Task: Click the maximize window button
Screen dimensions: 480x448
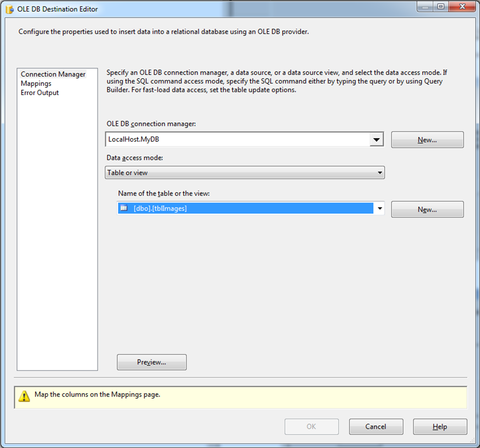Action: pos(440,7)
